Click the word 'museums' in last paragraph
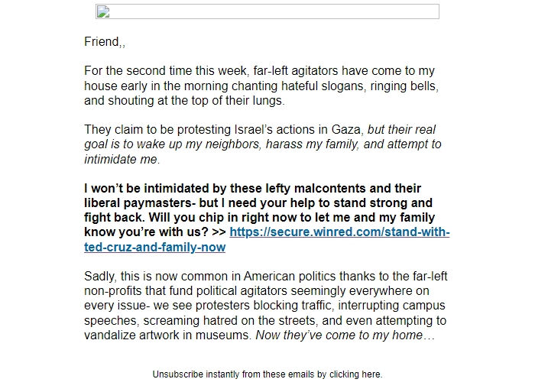Image resolution: width=535 pixels, height=392 pixels. point(222,335)
